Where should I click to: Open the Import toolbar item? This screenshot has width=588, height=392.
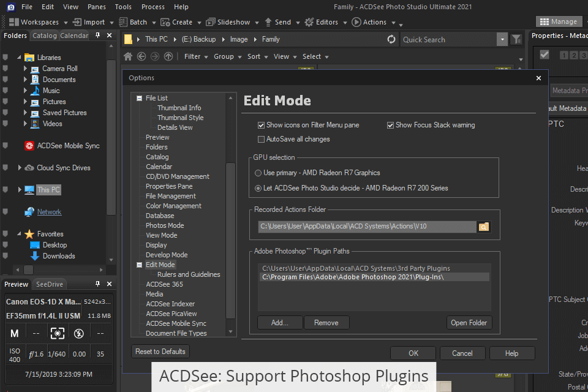click(x=89, y=22)
